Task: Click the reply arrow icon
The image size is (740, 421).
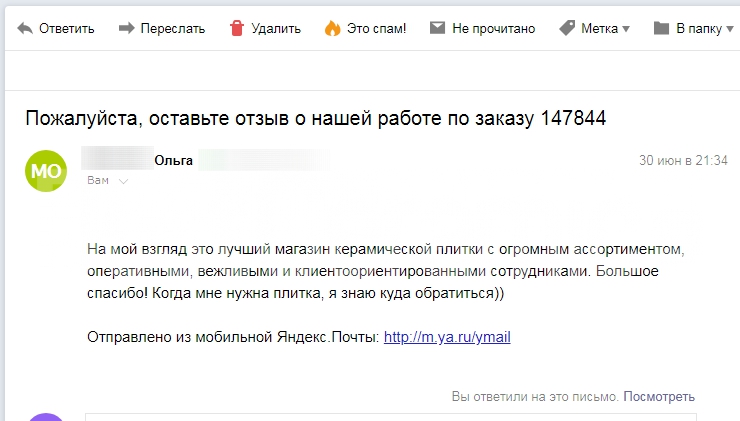Action: [25, 28]
